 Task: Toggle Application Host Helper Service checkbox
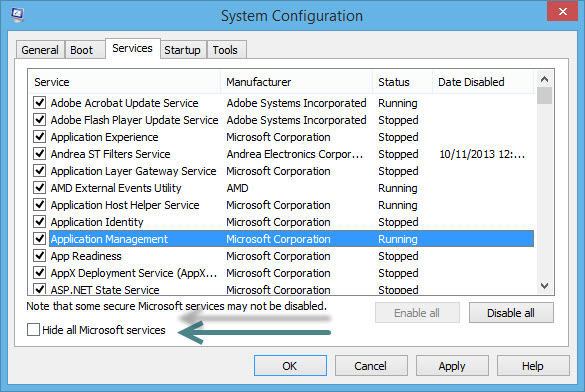(40, 204)
